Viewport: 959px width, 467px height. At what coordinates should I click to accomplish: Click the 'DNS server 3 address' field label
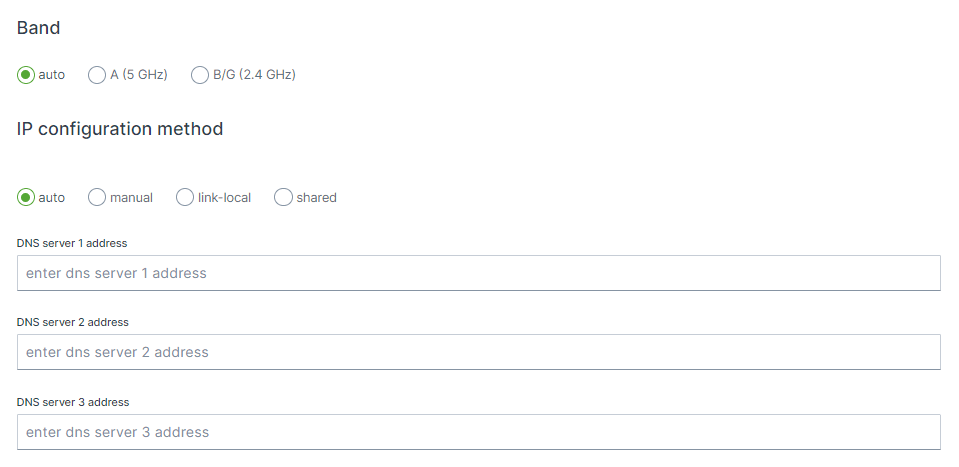click(73, 402)
